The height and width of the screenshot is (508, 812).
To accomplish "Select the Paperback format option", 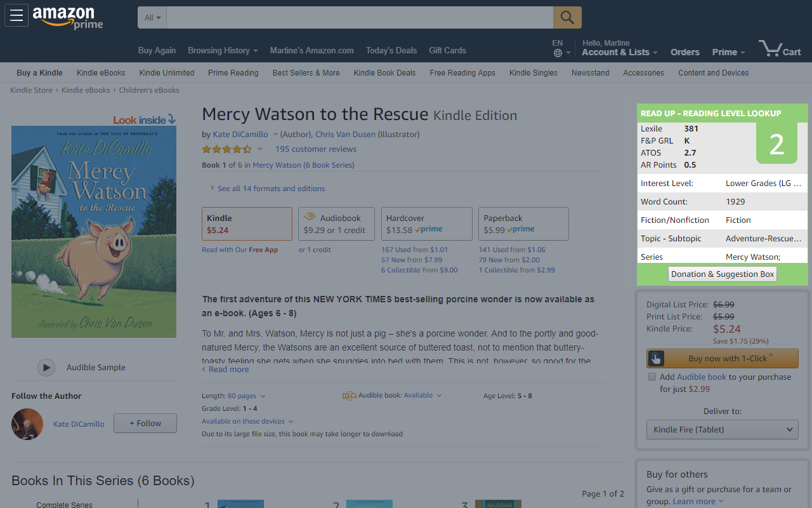I will [x=524, y=224].
